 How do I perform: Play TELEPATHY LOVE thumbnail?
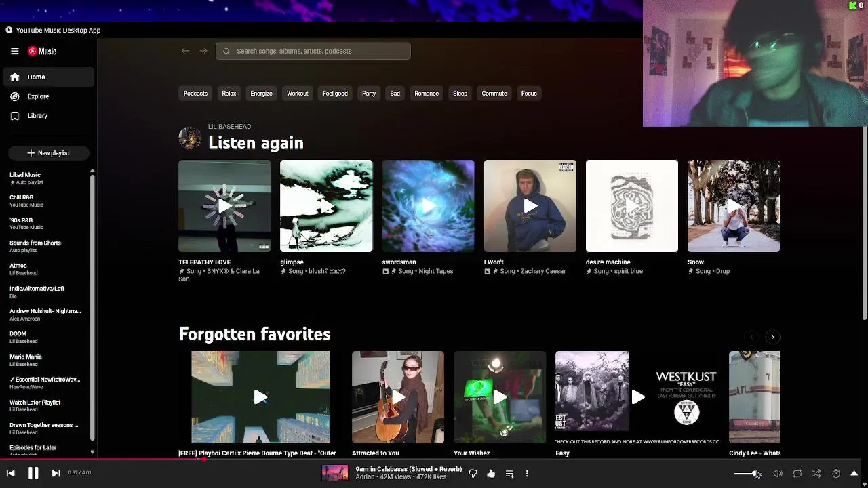pos(224,206)
